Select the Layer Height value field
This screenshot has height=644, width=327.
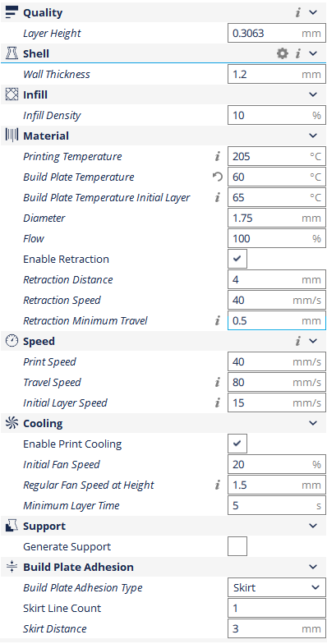pos(277,33)
